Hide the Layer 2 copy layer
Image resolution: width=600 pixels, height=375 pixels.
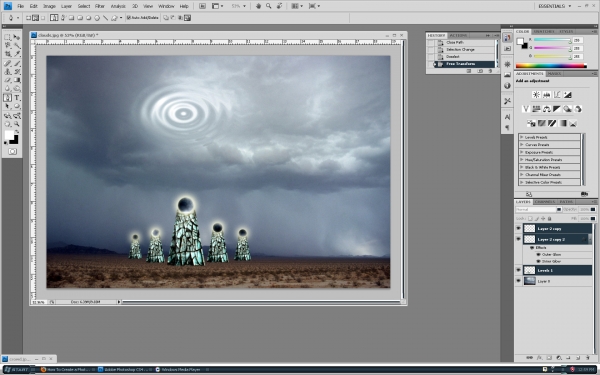[518, 228]
